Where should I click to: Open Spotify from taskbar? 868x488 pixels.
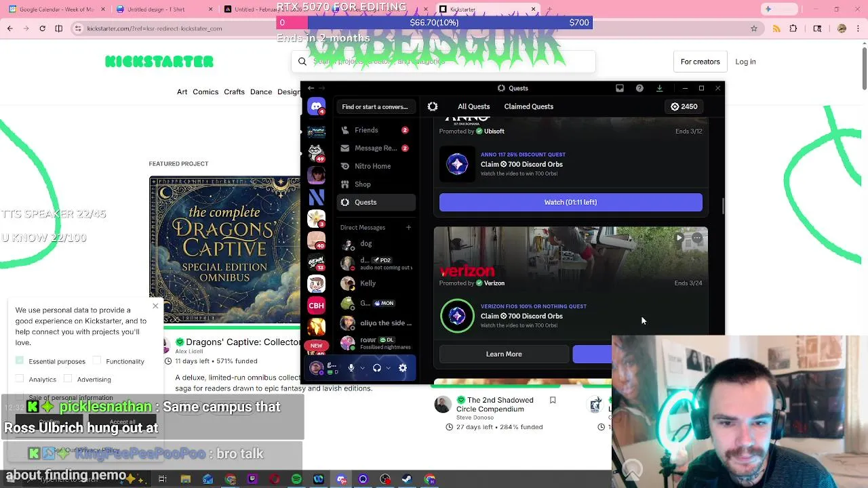[x=296, y=479]
